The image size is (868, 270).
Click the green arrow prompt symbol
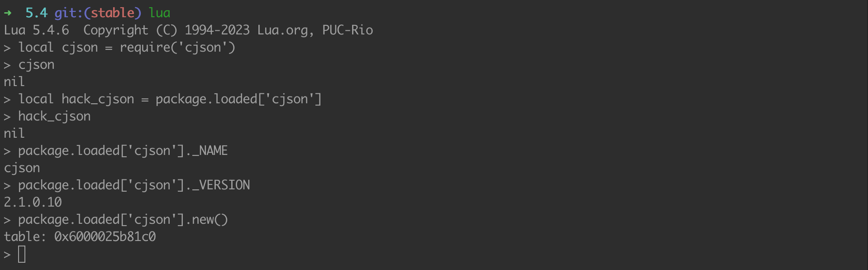coord(7,13)
